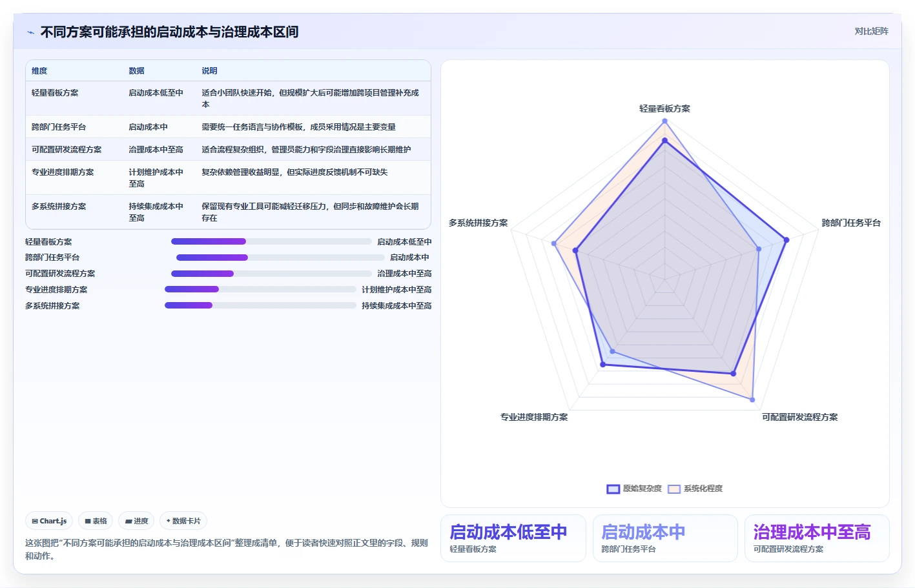Click the 可配置研发流程方案 progress bar
Viewport: 915px width, 588px height.
point(271,274)
